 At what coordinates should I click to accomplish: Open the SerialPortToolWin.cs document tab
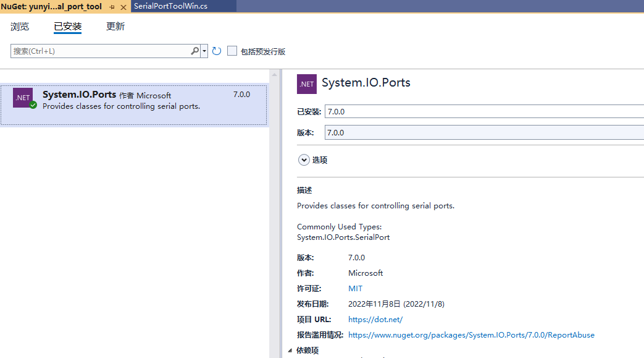[x=170, y=6]
